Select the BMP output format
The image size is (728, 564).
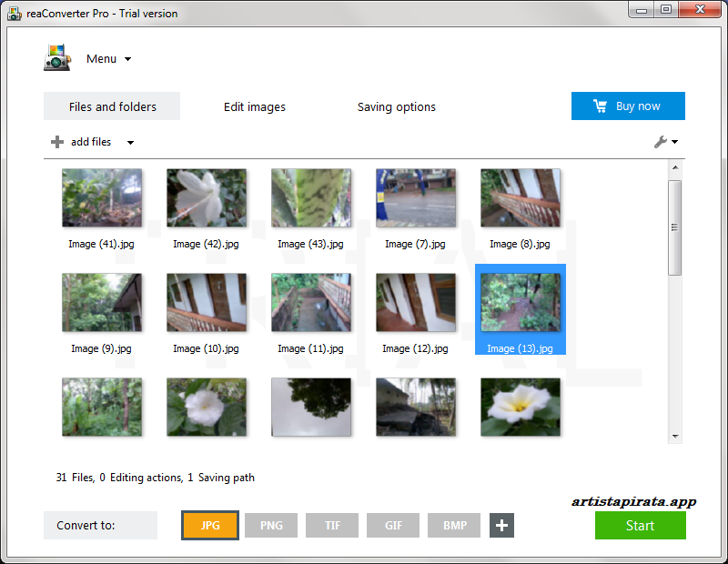(453, 525)
